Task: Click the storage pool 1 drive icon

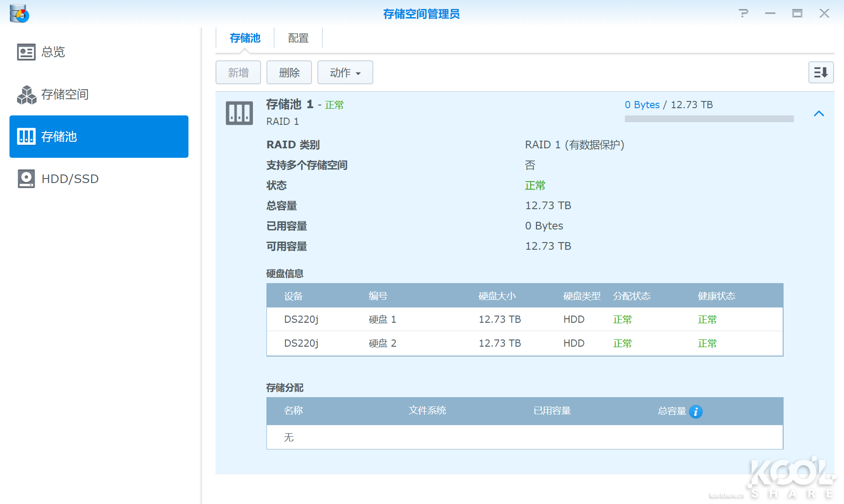Action: click(239, 113)
